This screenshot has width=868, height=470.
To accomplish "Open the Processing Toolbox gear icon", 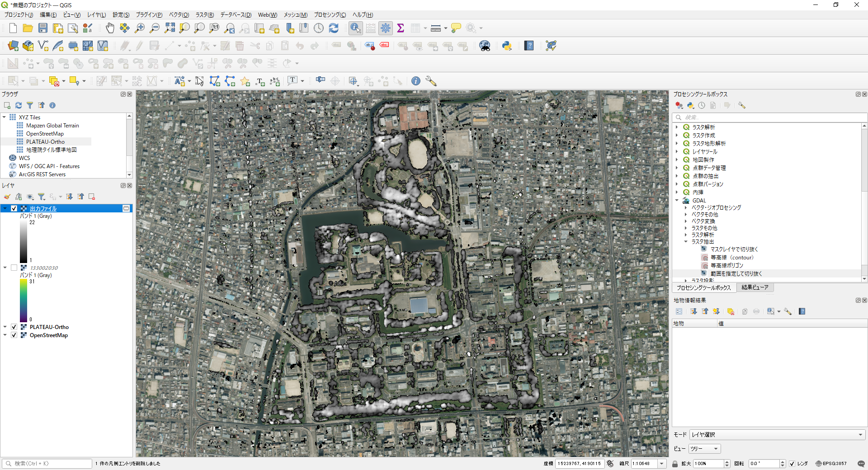I will pyautogui.click(x=386, y=28).
